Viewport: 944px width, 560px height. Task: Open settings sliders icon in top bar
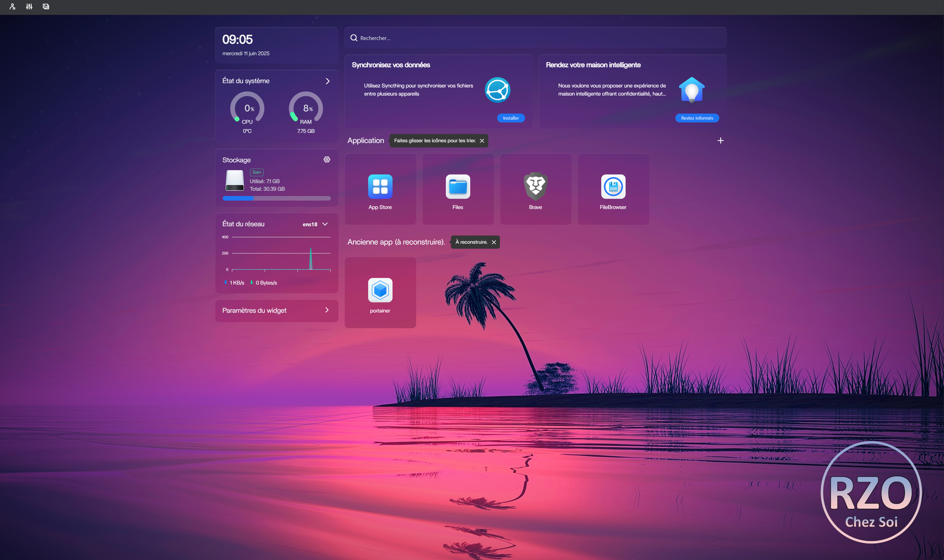tap(29, 7)
